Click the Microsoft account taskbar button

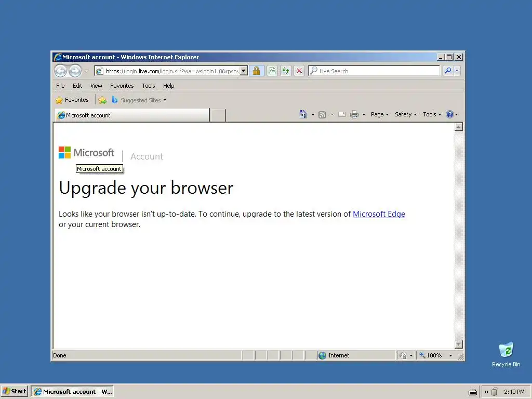[72, 392]
